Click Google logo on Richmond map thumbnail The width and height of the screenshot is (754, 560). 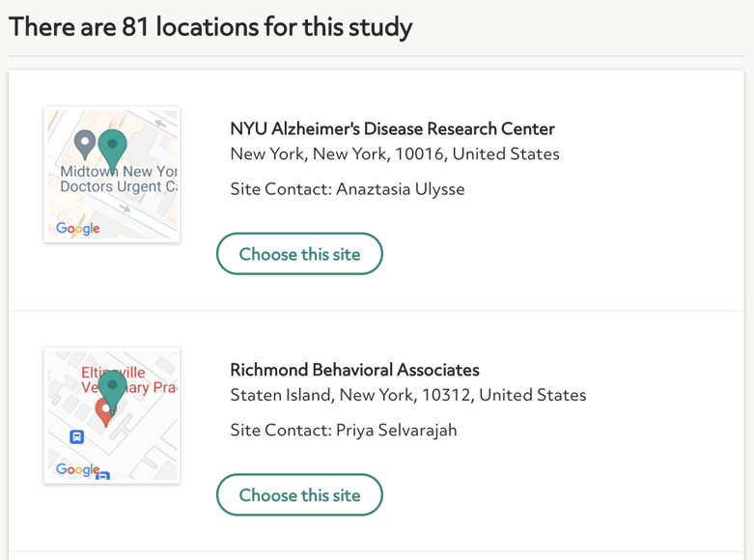coord(78,469)
